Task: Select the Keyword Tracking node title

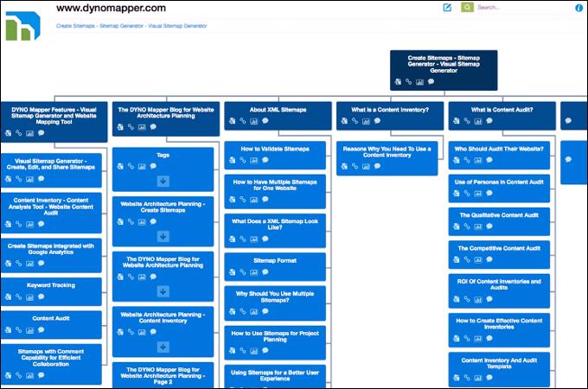Action: pyautogui.click(x=51, y=285)
